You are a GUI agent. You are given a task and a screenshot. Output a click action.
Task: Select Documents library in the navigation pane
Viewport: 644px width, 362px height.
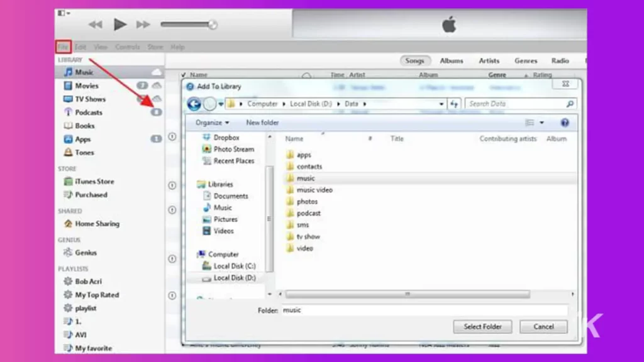(230, 196)
